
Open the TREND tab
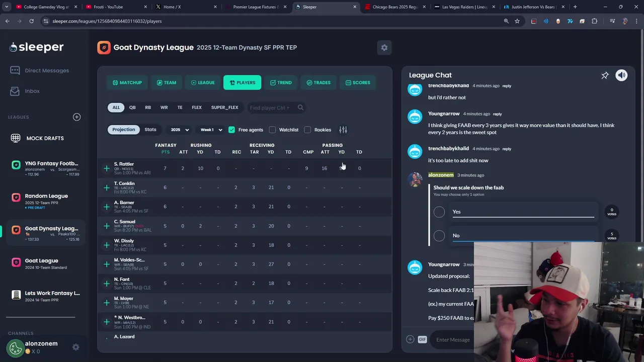coord(281,82)
